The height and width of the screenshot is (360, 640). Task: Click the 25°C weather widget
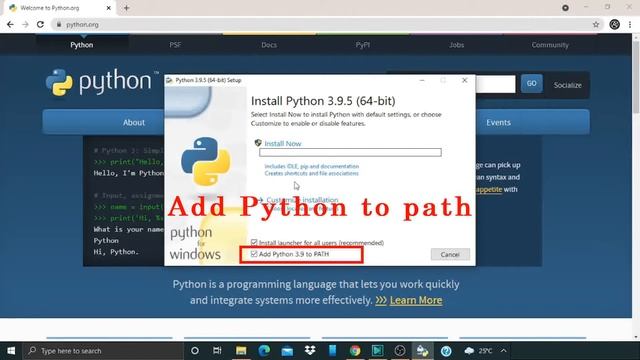coord(478,351)
